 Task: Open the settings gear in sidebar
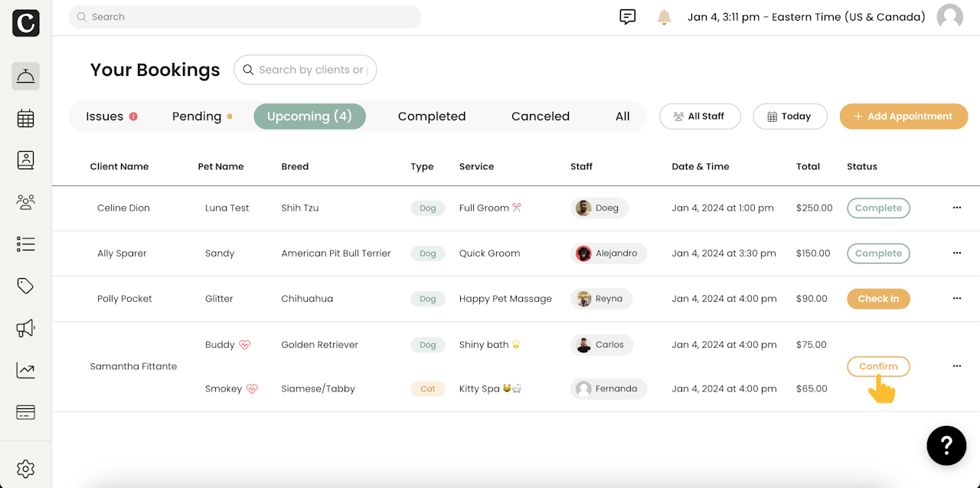pyautogui.click(x=25, y=469)
